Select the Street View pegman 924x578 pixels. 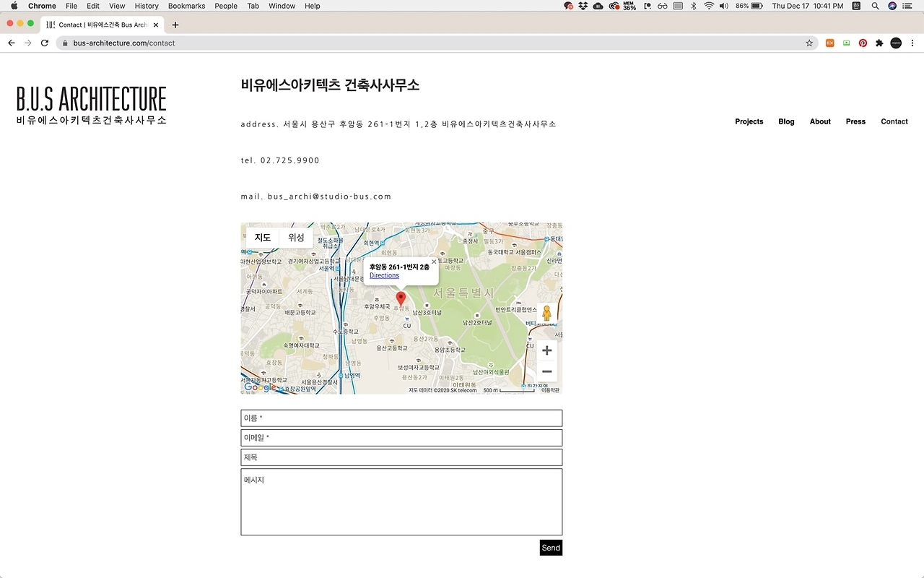pos(546,313)
